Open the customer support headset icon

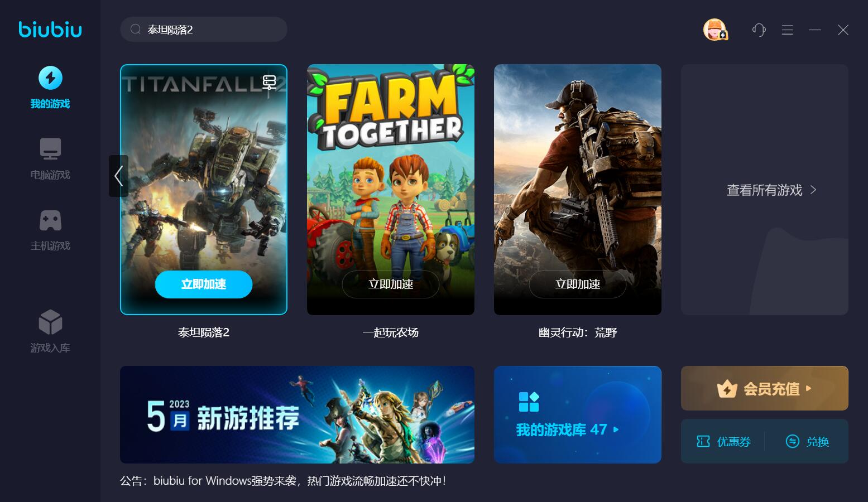tap(759, 30)
